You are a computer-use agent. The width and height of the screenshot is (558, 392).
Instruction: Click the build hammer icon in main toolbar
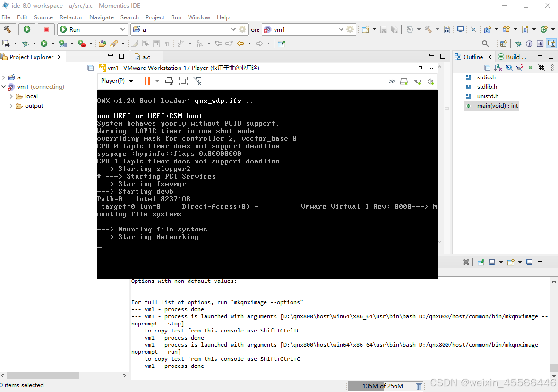(x=429, y=30)
